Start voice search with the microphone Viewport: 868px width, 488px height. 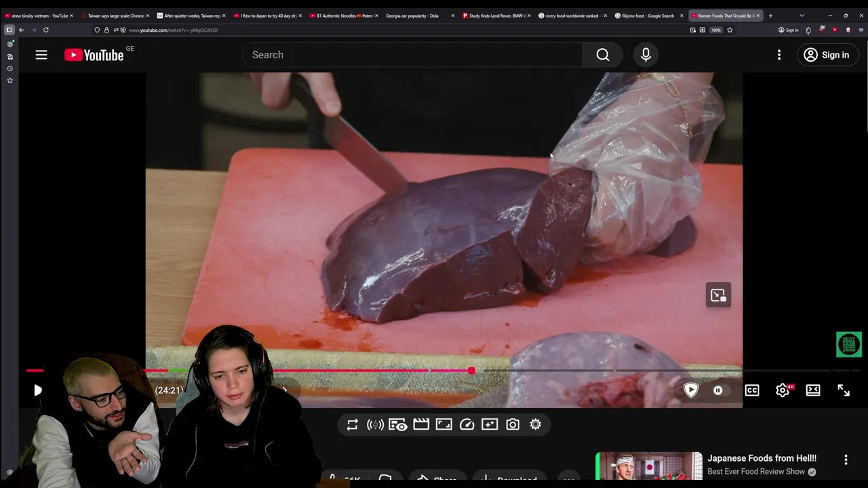tap(646, 55)
